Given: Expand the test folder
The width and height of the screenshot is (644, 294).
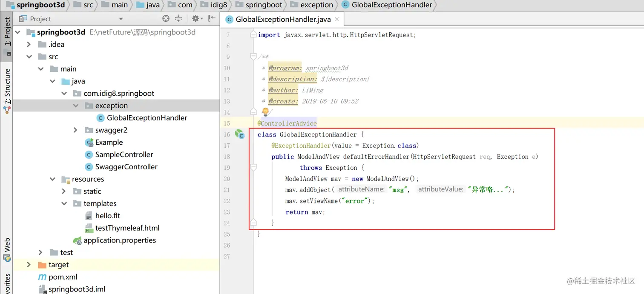Looking at the screenshot, I should [x=40, y=252].
